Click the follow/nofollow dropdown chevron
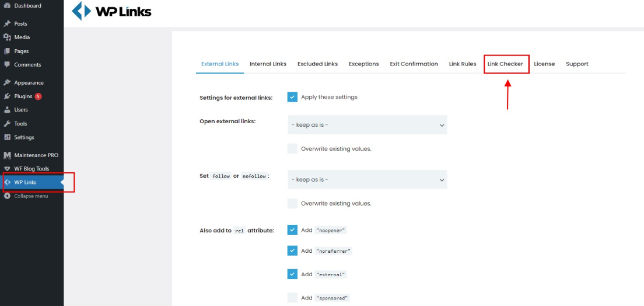Viewport: 644px width, 306px height. pos(442,180)
